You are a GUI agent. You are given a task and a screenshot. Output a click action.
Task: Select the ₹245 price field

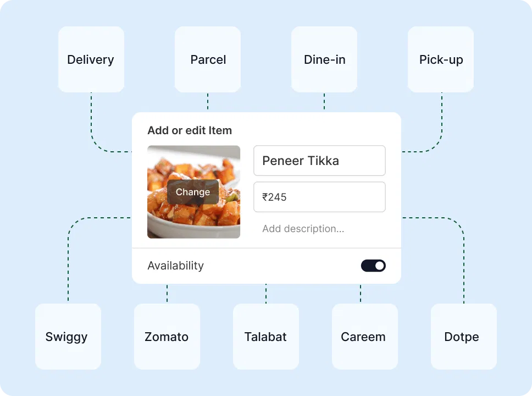coord(319,197)
